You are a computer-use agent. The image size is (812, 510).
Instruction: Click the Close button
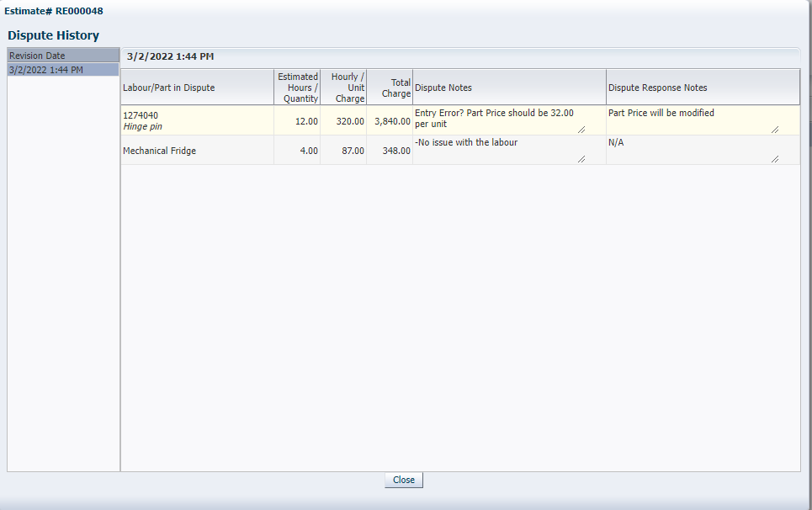pos(403,480)
